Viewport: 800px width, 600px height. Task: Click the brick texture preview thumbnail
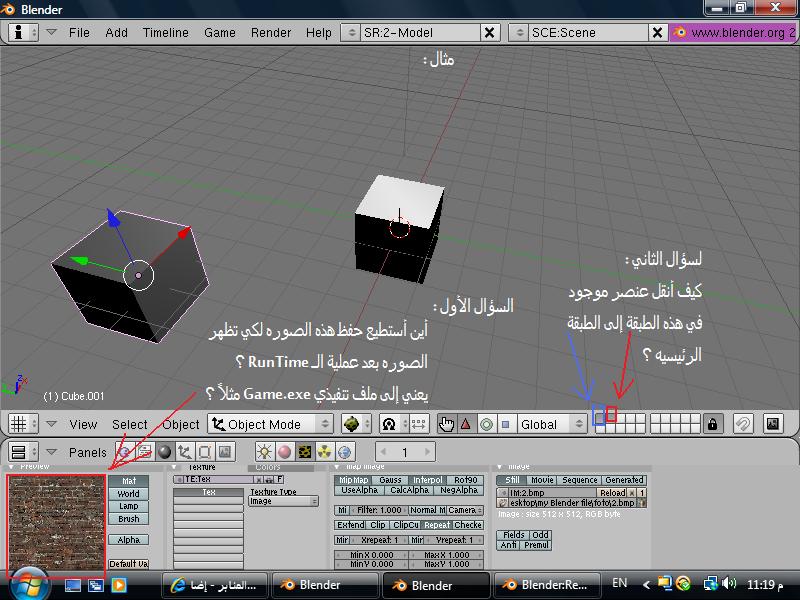click(56, 523)
